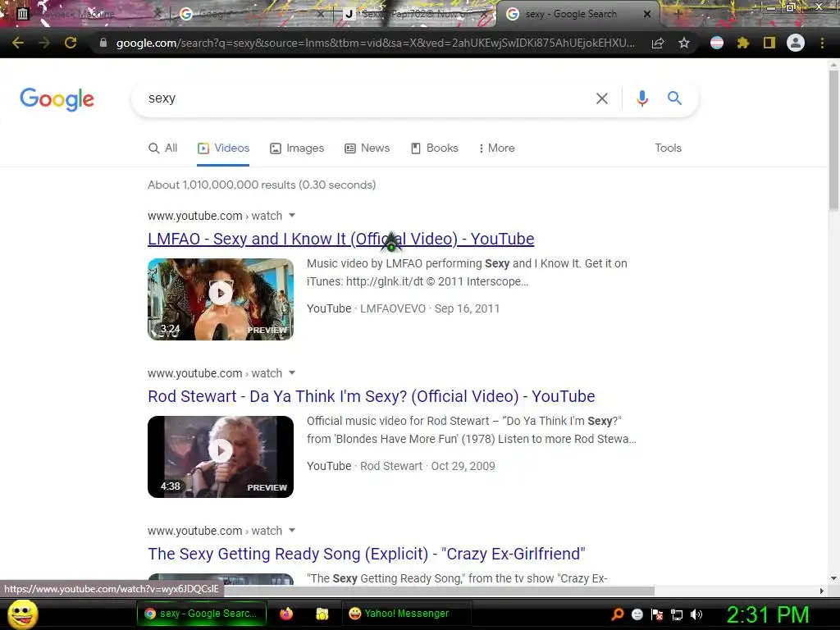Open LMFAO Sexy and I Know It link
Image resolution: width=840 pixels, height=630 pixels.
340,239
